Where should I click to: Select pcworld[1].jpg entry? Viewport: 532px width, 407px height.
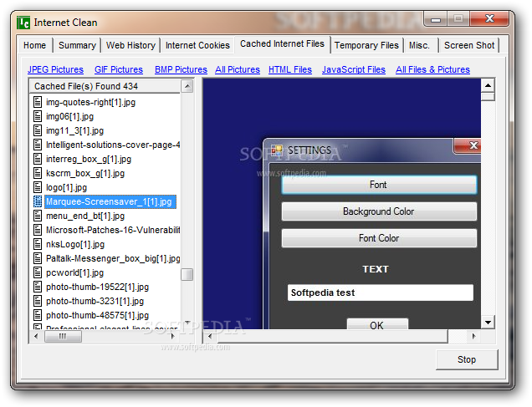(x=75, y=272)
